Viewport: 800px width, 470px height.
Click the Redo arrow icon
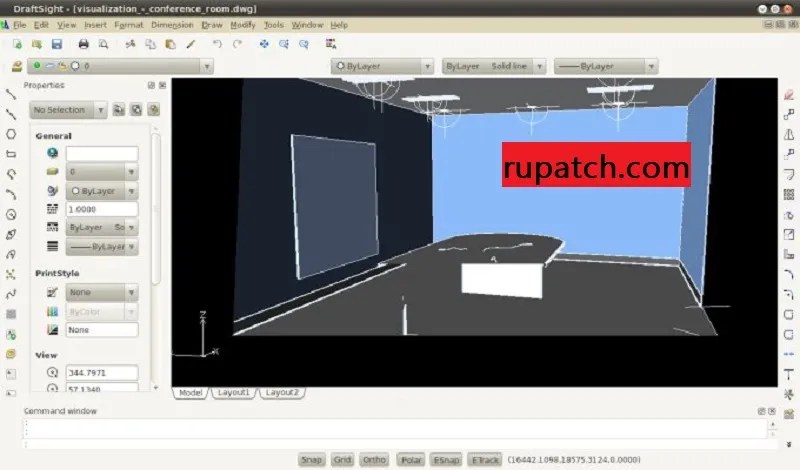[x=237, y=44]
